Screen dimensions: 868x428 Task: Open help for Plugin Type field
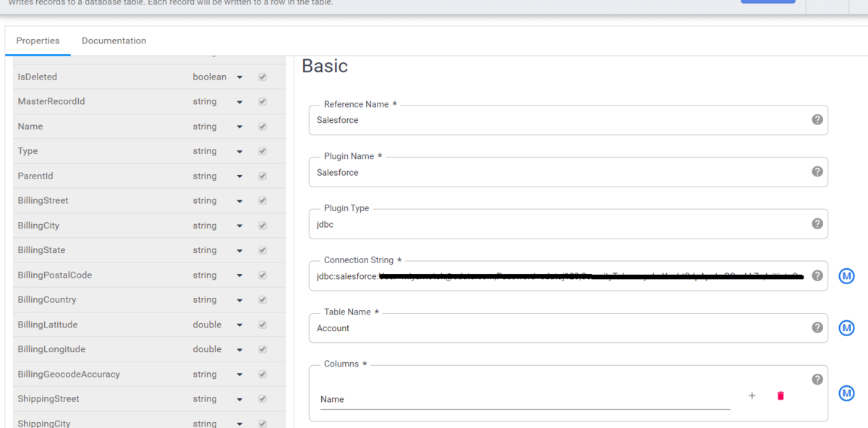tap(817, 224)
